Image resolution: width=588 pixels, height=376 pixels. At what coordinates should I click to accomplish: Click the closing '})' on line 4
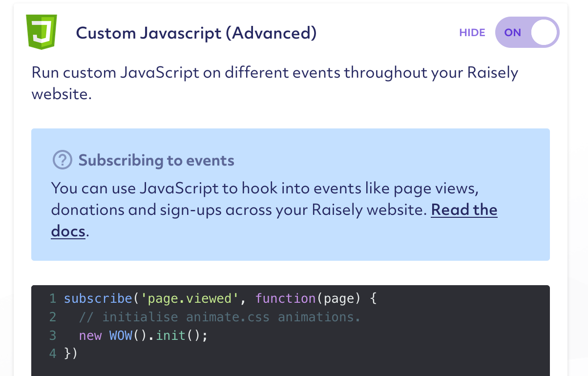point(71,354)
